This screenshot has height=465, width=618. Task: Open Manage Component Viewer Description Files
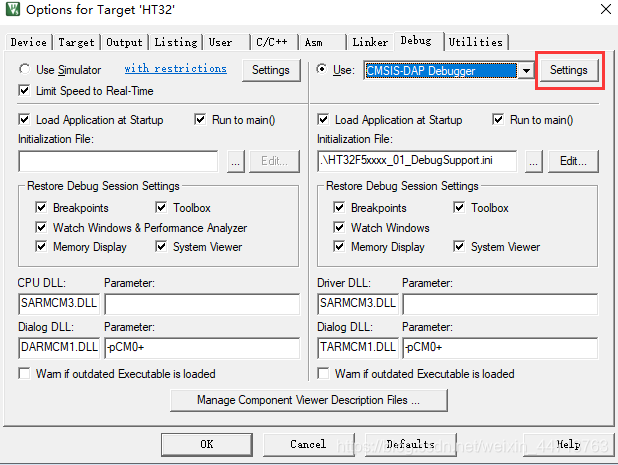point(309,400)
